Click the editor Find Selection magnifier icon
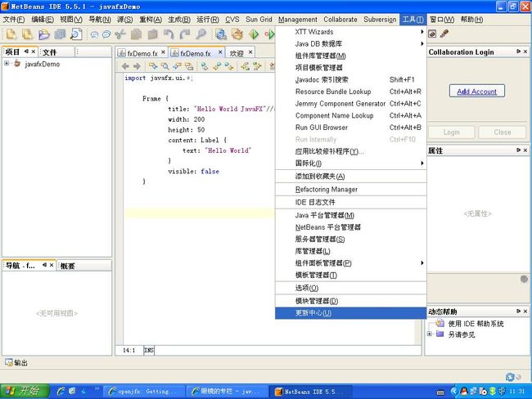Image resolution: width=532 pixels, height=399 pixels. click(x=165, y=66)
